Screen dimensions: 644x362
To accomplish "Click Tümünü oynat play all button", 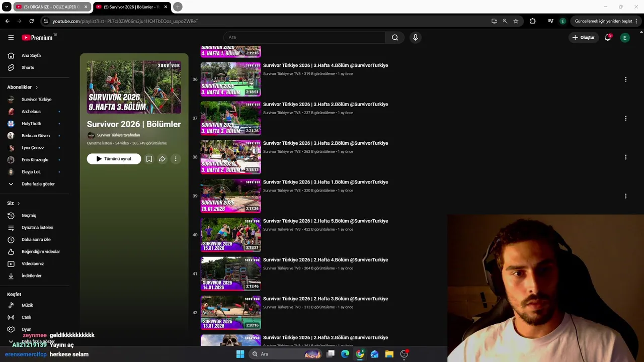I will tap(114, 159).
